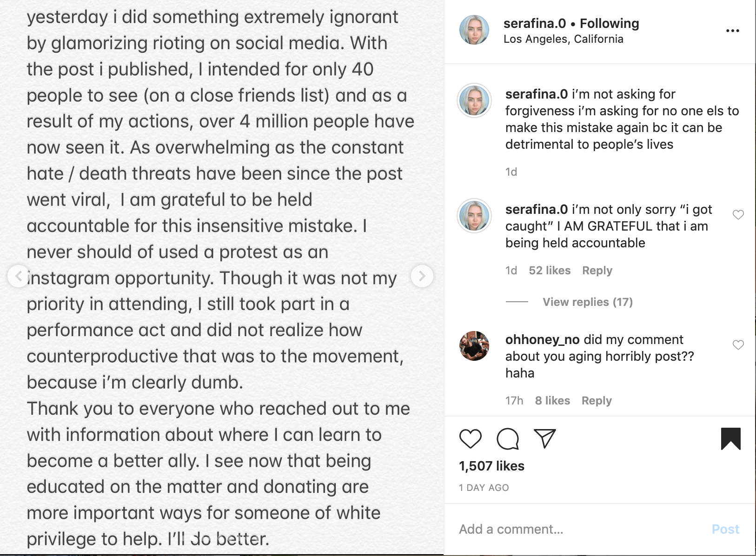Open ohhoney_no username link
Screen dimensions: 756x556
(542, 339)
